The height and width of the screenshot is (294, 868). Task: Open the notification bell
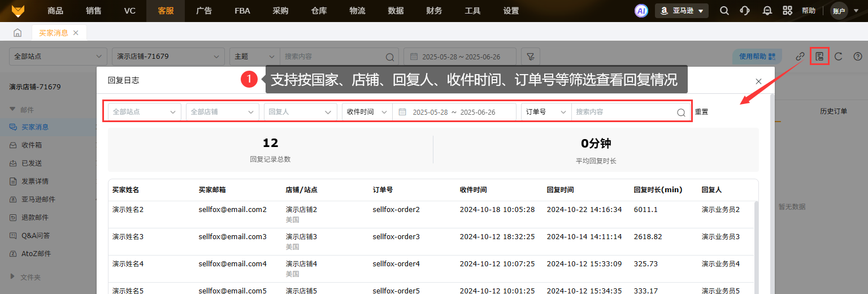[767, 11]
